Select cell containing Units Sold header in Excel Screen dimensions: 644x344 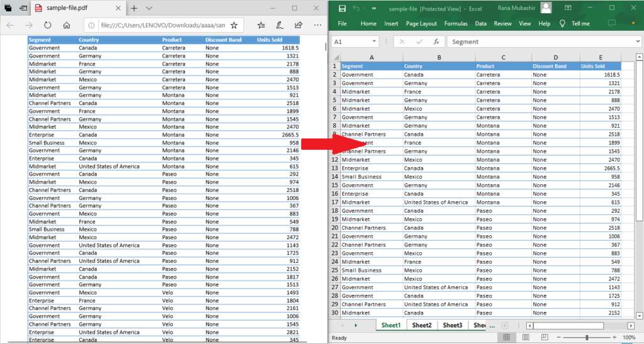[x=600, y=66]
